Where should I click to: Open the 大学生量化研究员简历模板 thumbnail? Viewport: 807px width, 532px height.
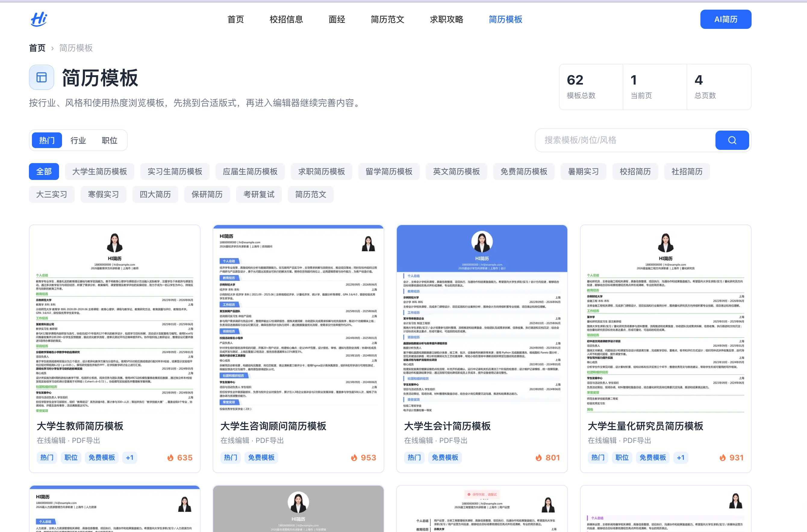(666, 319)
